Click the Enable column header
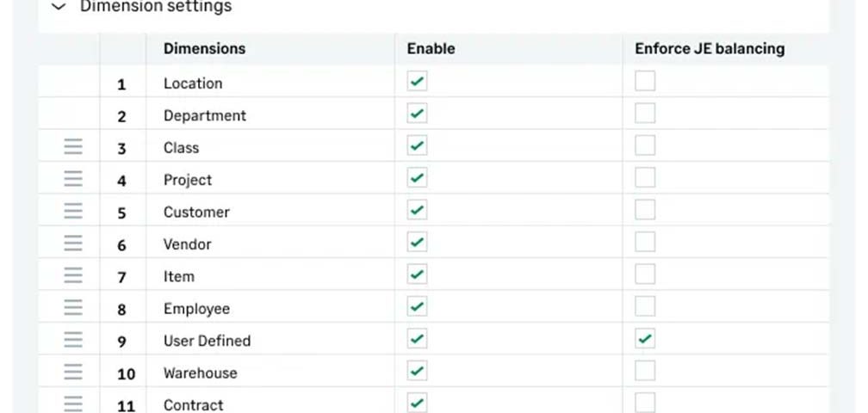 click(x=431, y=49)
